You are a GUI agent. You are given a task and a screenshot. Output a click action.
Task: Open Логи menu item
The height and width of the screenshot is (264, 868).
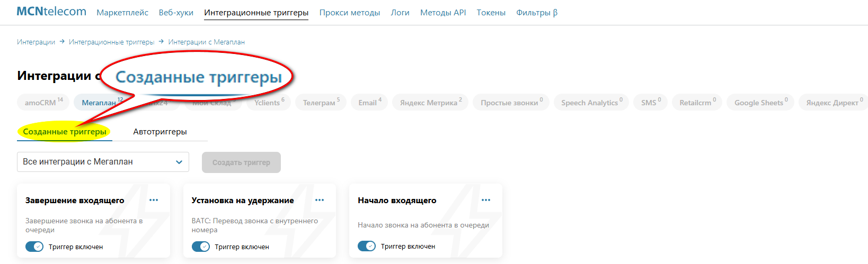click(400, 13)
